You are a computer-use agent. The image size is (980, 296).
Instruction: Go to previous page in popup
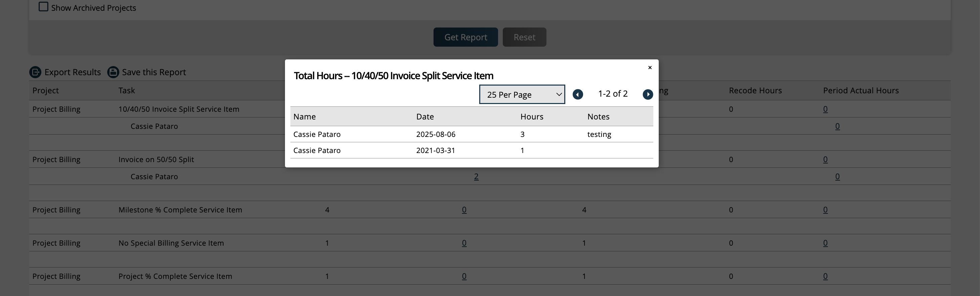point(577,94)
